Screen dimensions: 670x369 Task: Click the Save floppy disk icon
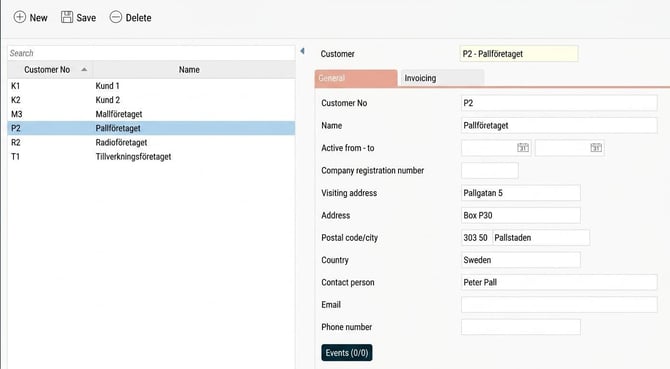click(67, 17)
